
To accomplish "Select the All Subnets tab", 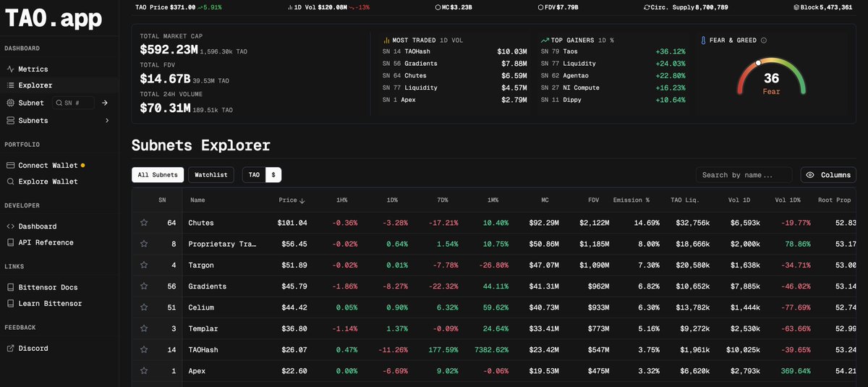I will coord(157,174).
